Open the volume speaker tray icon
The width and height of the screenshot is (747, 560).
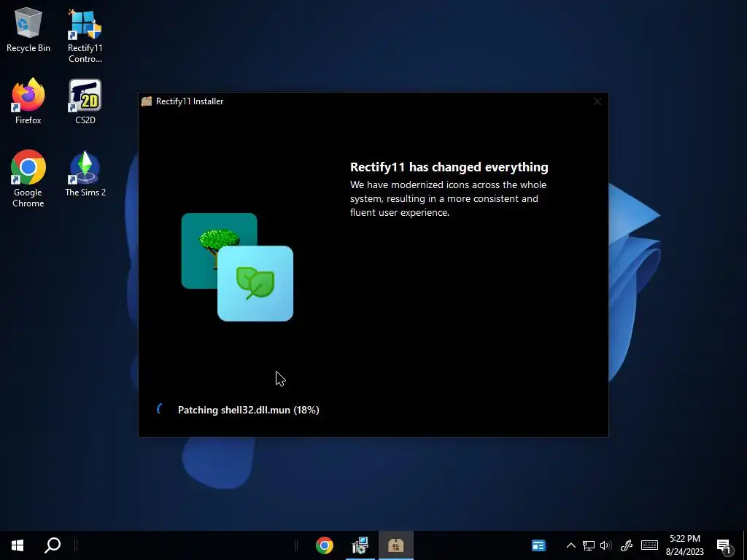click(x=606, y=545)
